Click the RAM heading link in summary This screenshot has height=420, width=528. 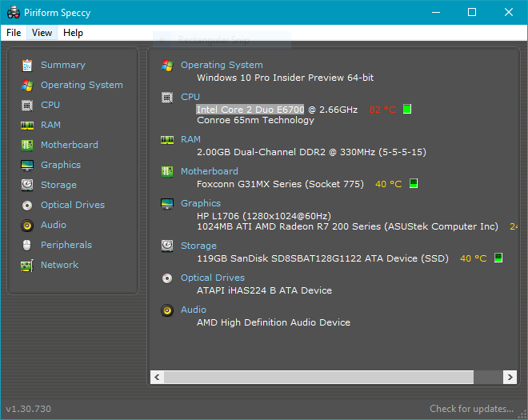tap(190, 139)
